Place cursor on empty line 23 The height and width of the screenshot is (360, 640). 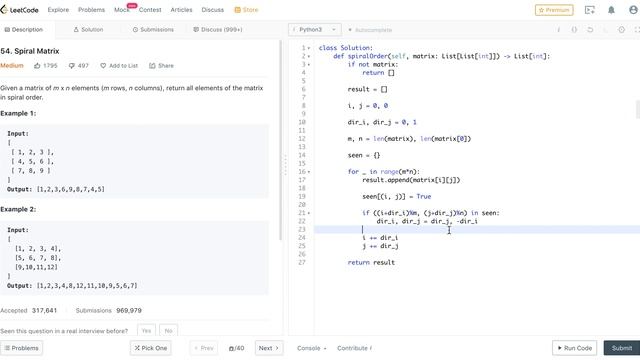point(477,229)
